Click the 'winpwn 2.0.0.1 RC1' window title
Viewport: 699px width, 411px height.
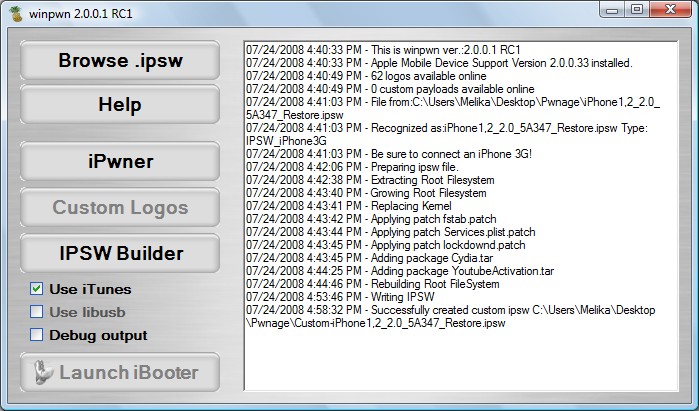81,13
